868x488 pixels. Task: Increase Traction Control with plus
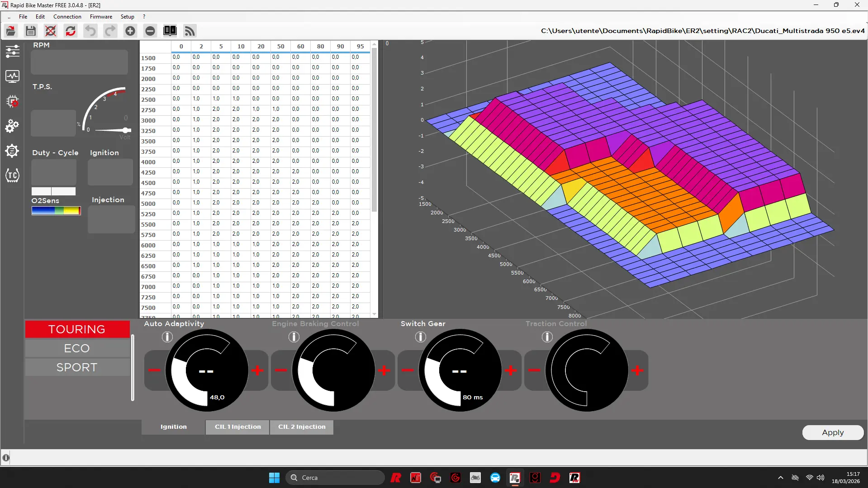pos(638,370)
